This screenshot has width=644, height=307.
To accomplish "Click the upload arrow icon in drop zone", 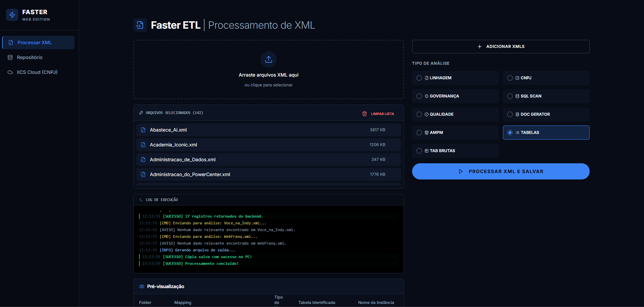I will tap(269, 59).
